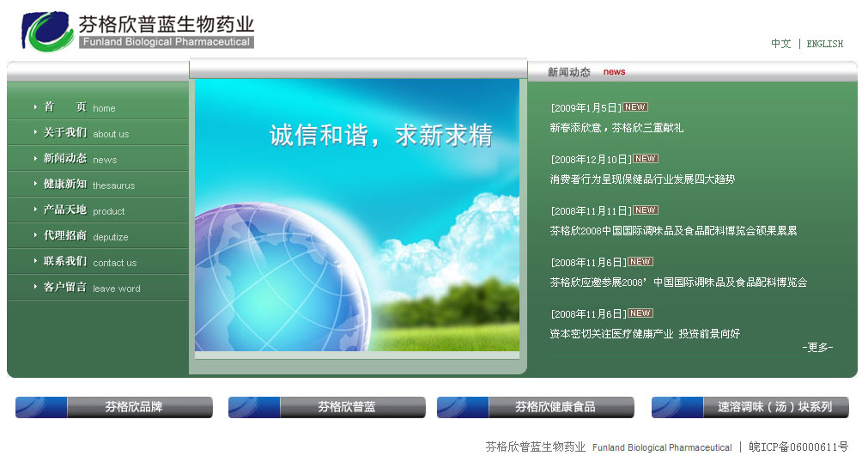Click NEW badge beside 2009年1月5日

635,106
